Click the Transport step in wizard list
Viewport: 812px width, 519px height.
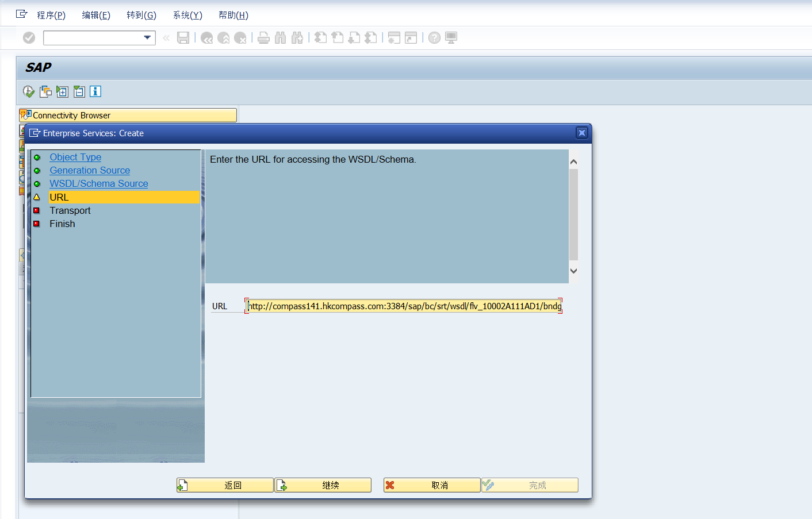[x=70, y=210]
